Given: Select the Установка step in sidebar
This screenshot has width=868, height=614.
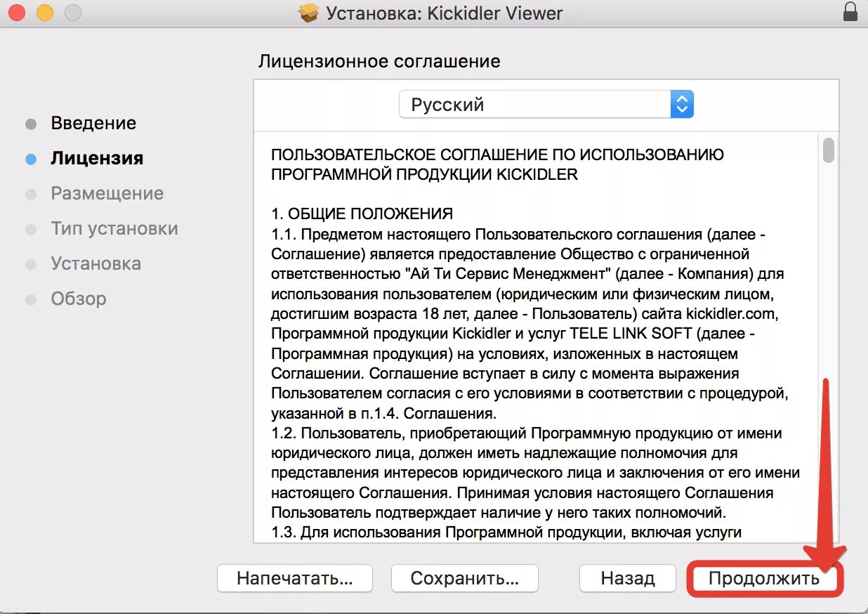Looking at the screenshot, I should coord(96,263).
